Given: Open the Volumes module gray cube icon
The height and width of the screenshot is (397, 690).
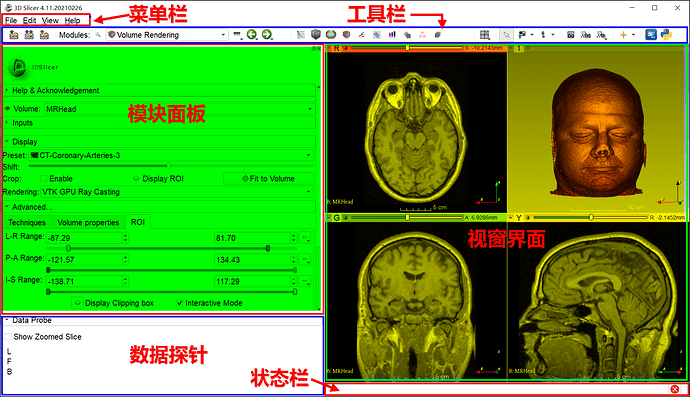Looking at the screenshot, I should 316,34.
